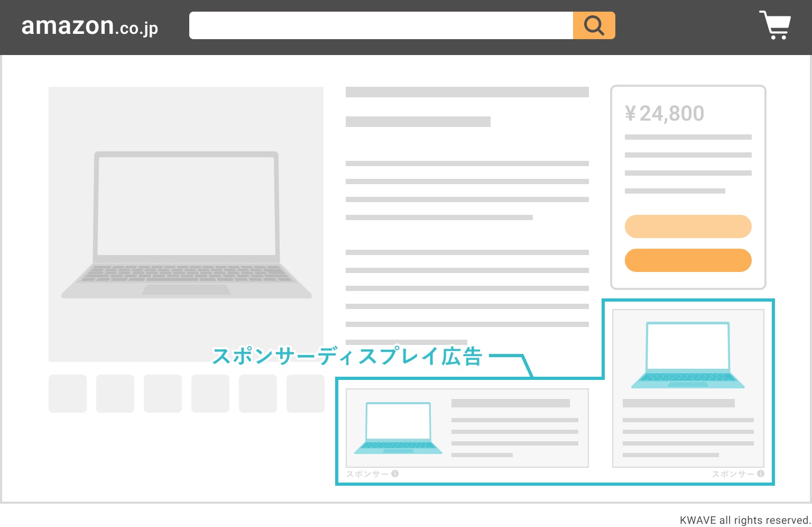Screen dimensions: 812x527
Task: Click the info icon beside left スポンサー label
Action: point(395,474)
